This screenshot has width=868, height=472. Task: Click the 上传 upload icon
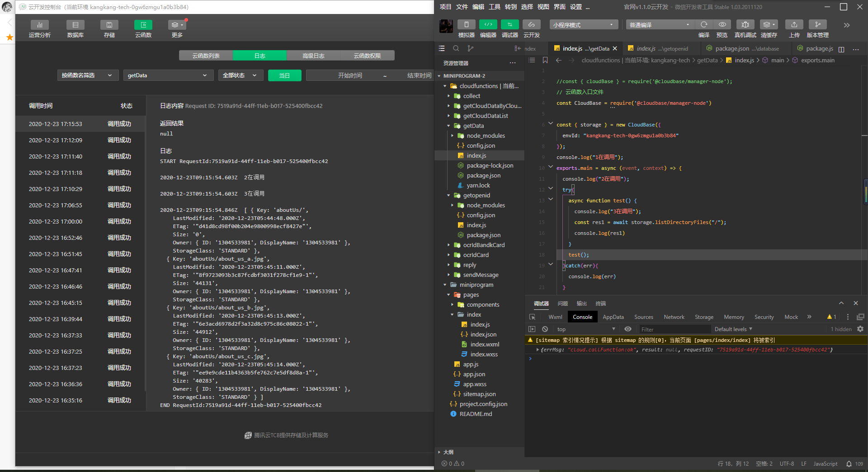[794, 25]
